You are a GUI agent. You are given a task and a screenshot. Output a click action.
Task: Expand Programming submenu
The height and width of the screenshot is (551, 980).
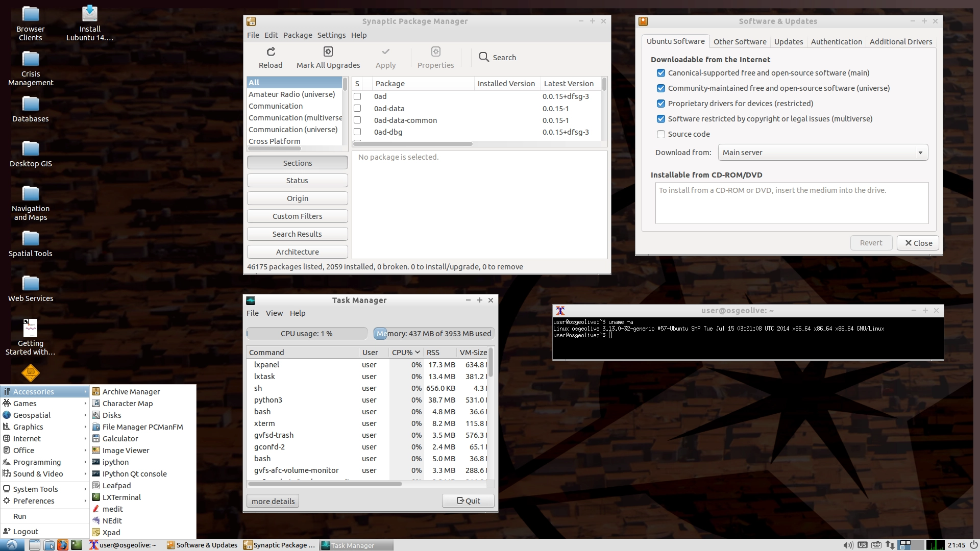45,462
